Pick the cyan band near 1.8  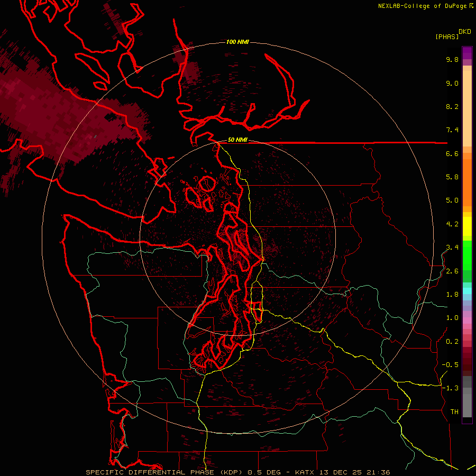tap(467, 290)
